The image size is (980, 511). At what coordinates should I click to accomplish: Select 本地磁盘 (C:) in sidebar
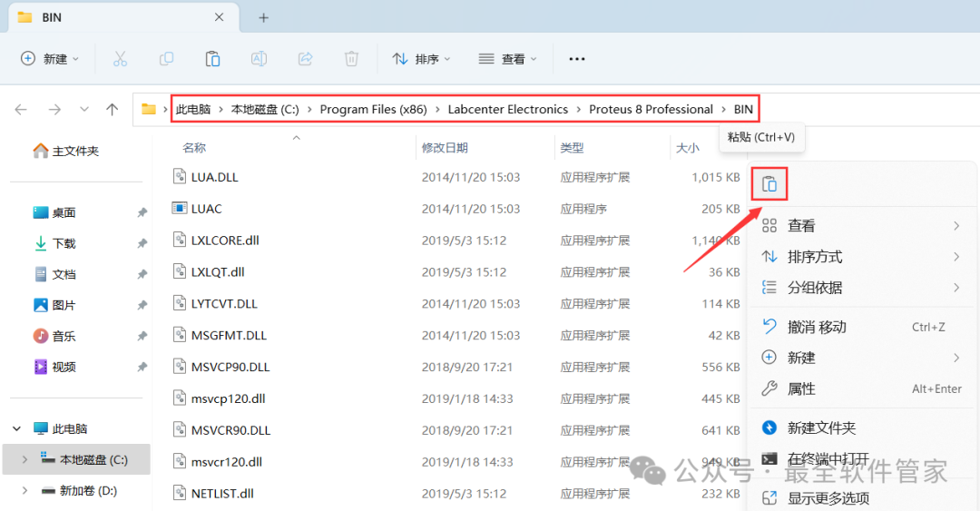(76, 459)
